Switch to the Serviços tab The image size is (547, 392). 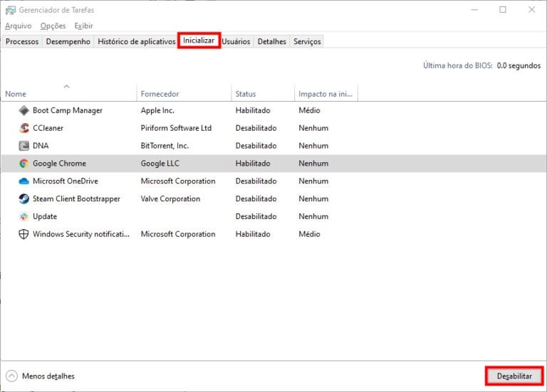[x=307, y=41]
